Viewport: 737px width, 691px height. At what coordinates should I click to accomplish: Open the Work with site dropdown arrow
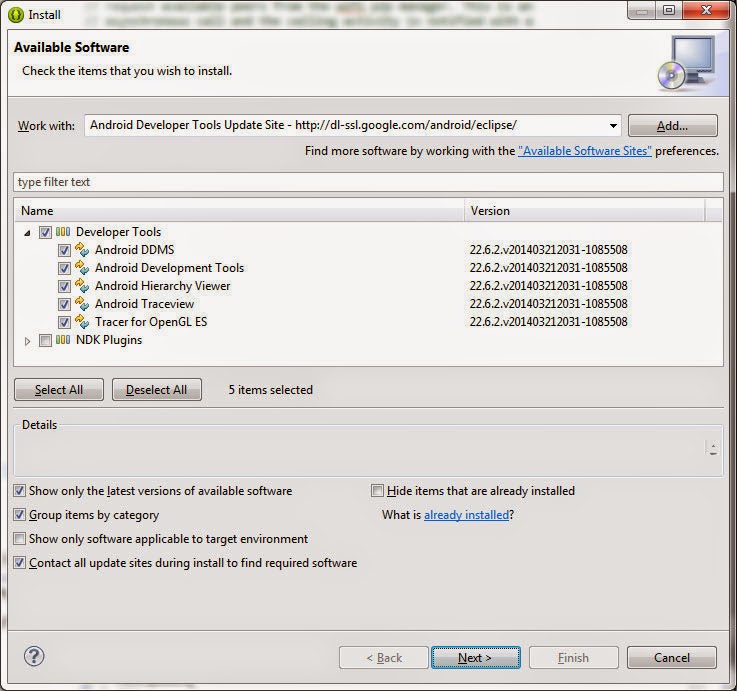(613, 126)
